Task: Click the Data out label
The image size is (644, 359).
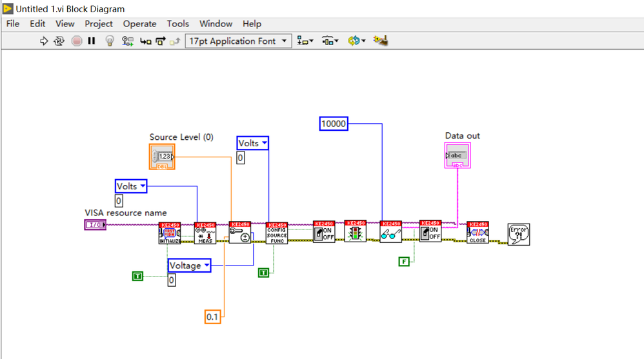Action: (x=463, y=136)
